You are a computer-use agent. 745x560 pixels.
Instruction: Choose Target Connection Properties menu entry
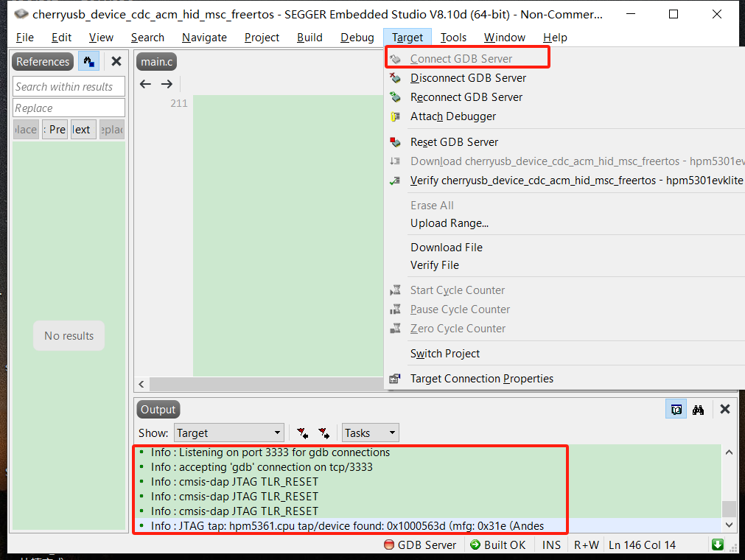481,379
